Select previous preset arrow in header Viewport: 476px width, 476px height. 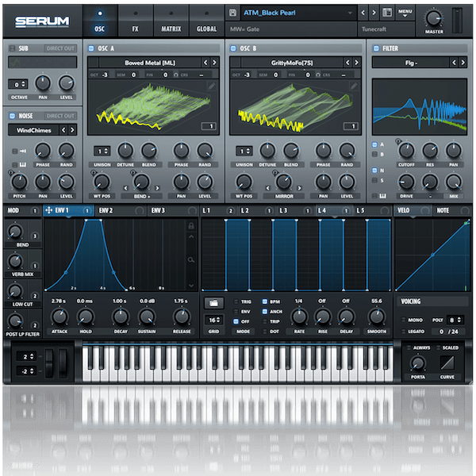[363, 13]
